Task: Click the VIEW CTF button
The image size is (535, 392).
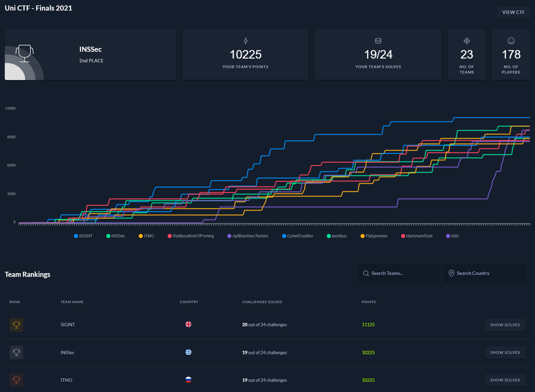Action: [x=514, y=12]
